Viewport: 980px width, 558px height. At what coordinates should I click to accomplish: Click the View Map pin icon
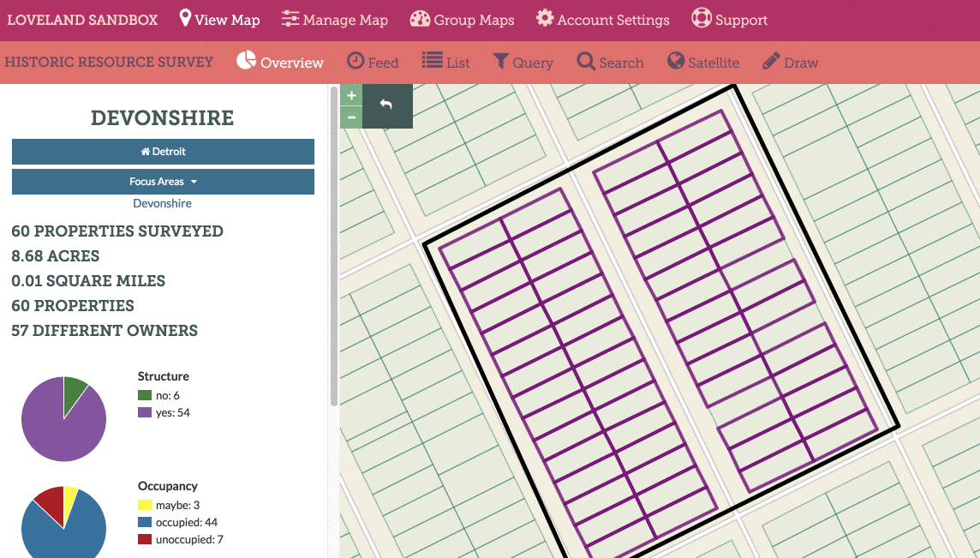coord(185,18)
